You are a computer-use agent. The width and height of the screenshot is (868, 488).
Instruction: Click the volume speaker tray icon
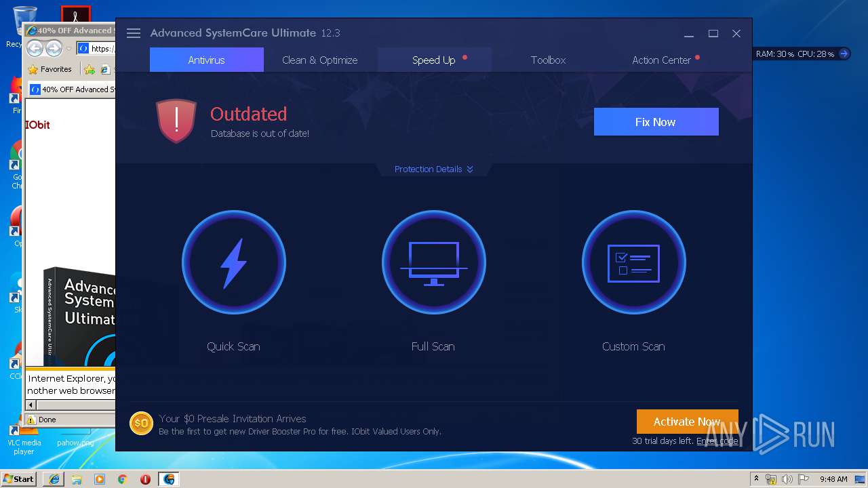pyautogui.click(x=787, y=479)
